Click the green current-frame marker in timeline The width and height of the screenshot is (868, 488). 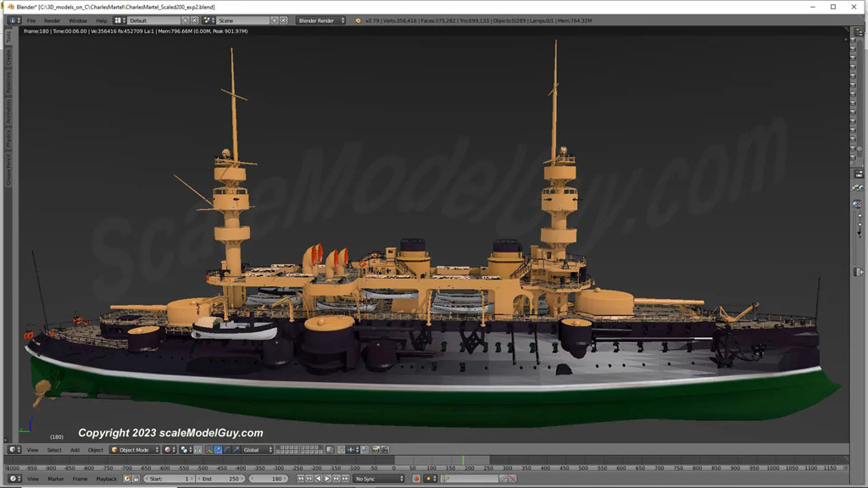point(463,462)
